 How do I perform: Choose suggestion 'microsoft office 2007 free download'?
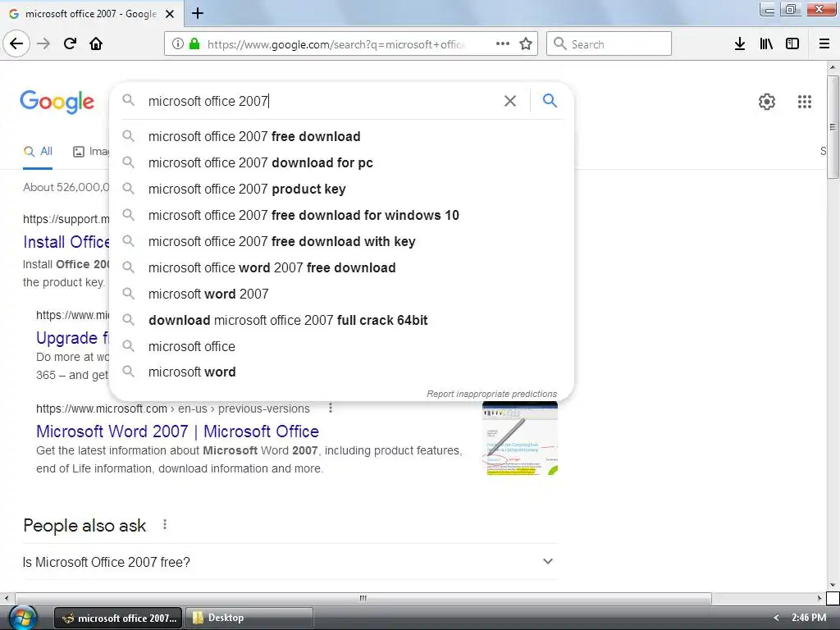pyautogui.click(x=341, y=137)
